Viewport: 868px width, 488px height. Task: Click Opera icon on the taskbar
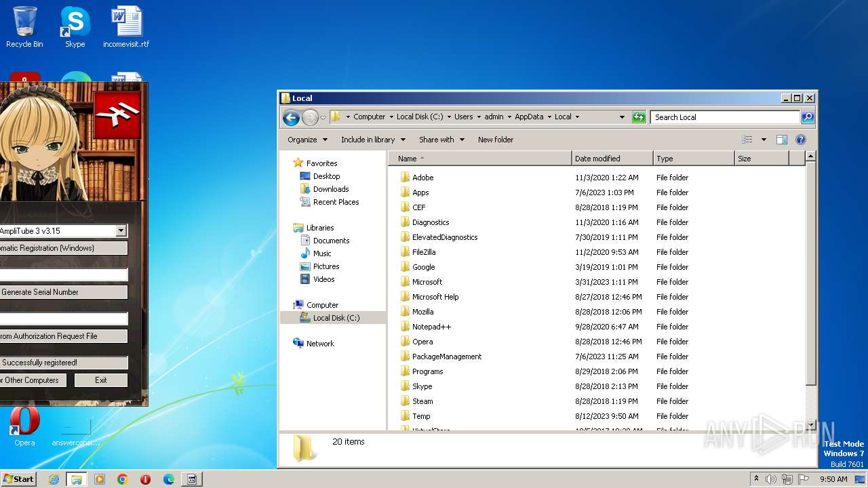146,479
